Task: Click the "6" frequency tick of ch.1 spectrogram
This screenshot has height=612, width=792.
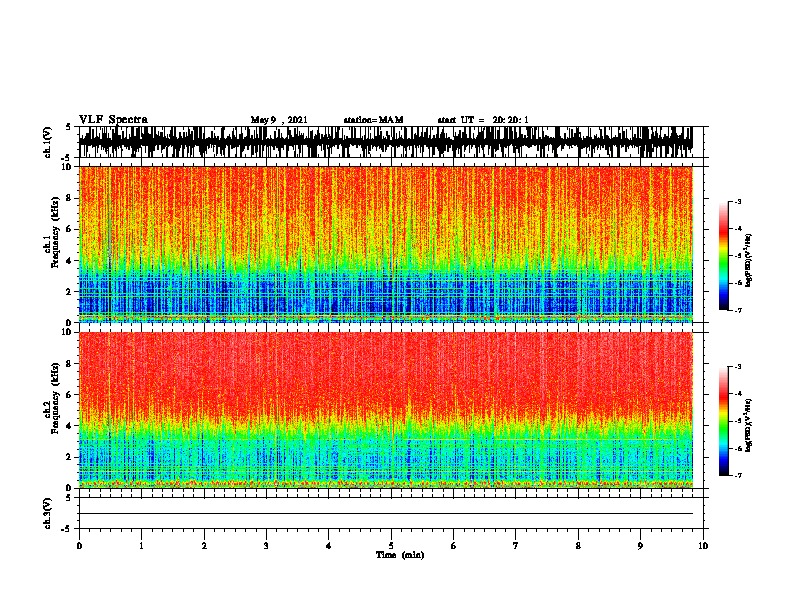Action: (x=70, y=229)
